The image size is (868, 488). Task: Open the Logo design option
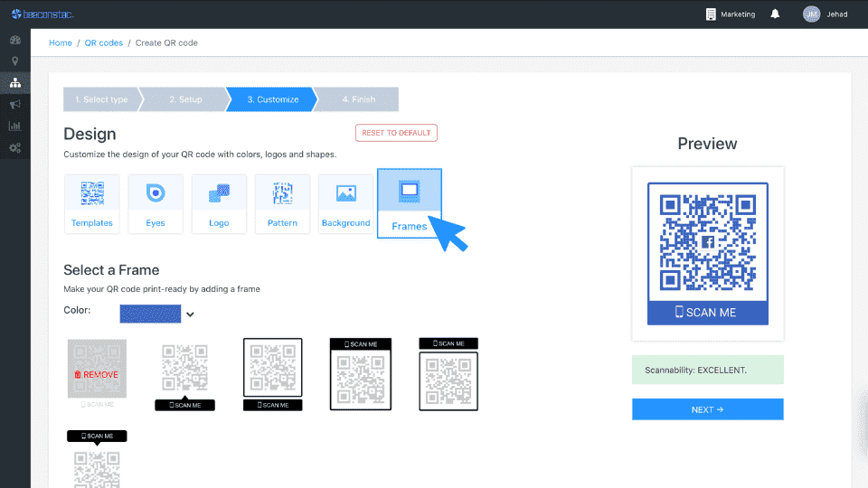pyautogui.click(x=219, y=204)
